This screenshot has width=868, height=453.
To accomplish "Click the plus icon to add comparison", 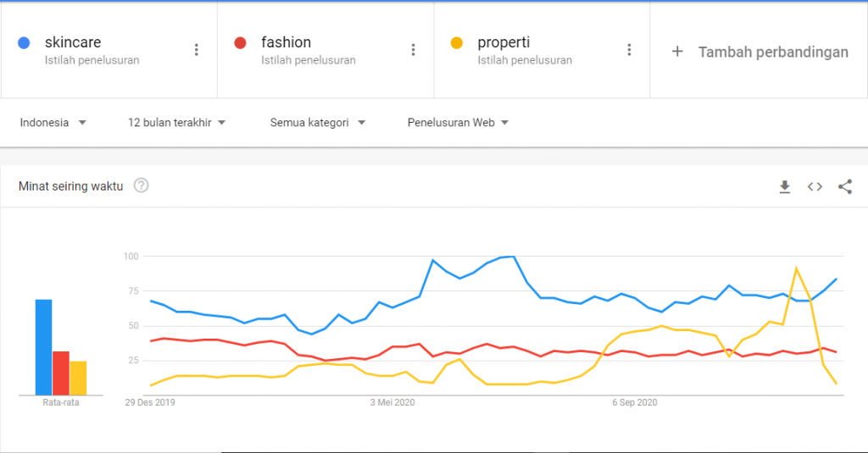I will (677, 52).
